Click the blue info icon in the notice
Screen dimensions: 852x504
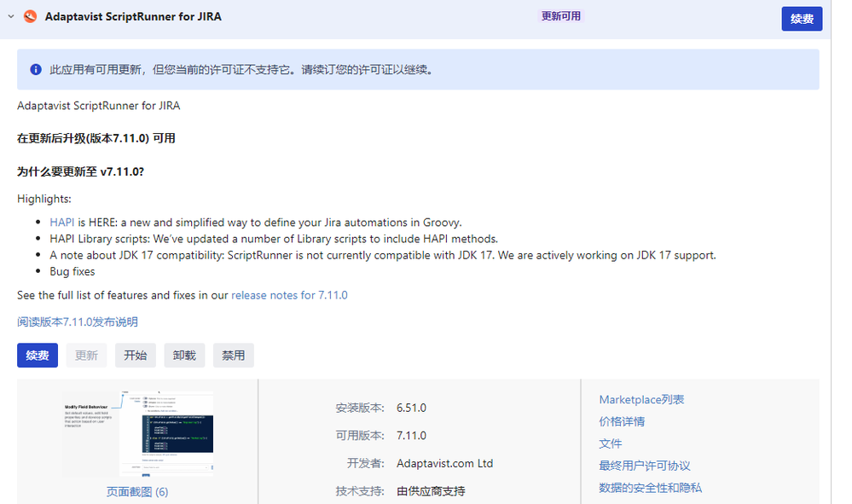click(x=36, y=70)
